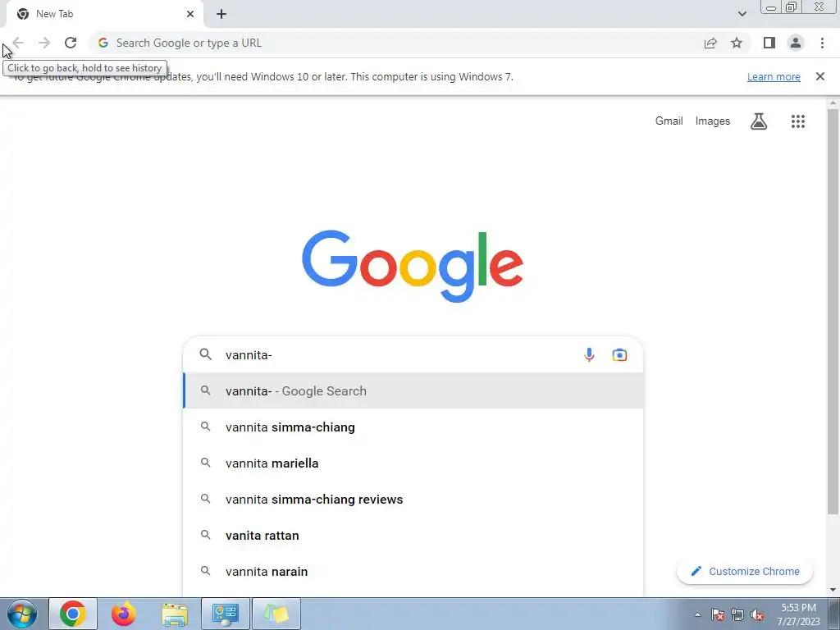The height and width of the screenshot is (630, 840).
Task: Open the Gmail link
Action: [x=669, y=121]
